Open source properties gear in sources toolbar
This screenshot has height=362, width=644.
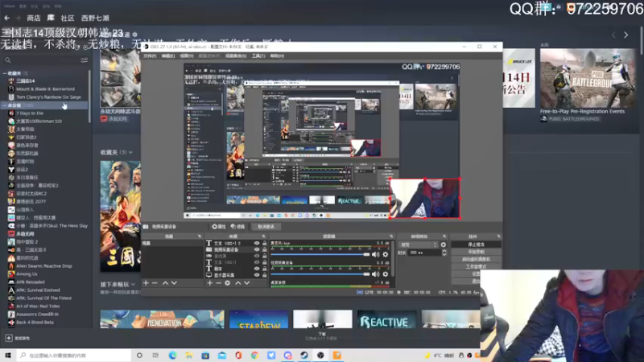coord(228,283)
